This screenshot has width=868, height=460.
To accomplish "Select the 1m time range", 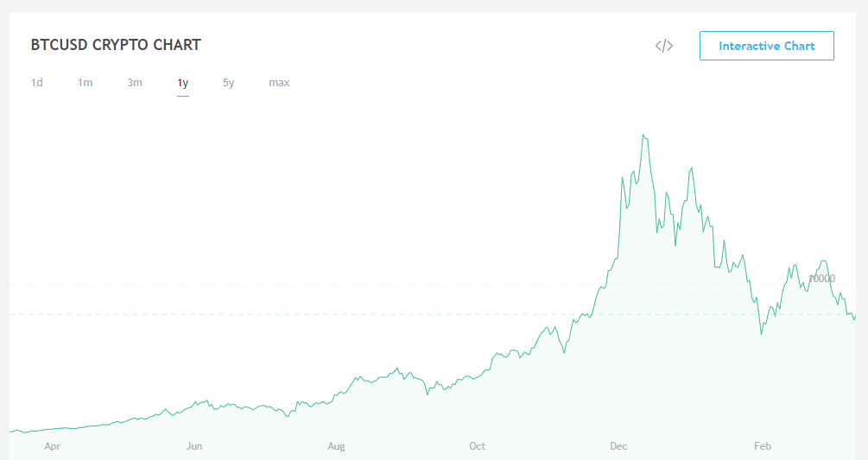I will pyautogui.click(x=85, y=83).
